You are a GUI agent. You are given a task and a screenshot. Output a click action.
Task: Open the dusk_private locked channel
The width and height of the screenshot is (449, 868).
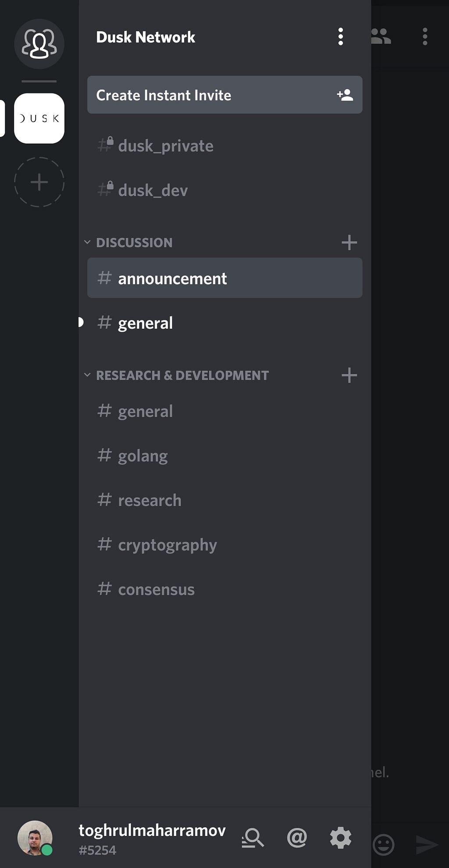[165, 146]
